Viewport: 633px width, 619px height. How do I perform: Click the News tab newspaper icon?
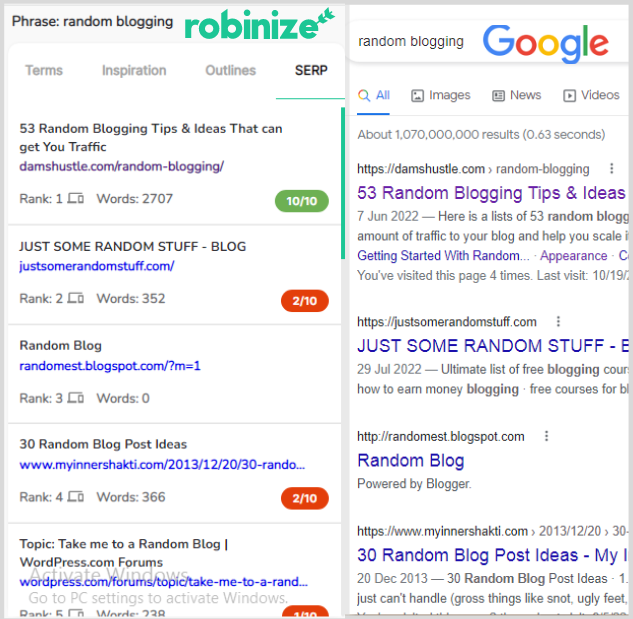click(498, 96)
